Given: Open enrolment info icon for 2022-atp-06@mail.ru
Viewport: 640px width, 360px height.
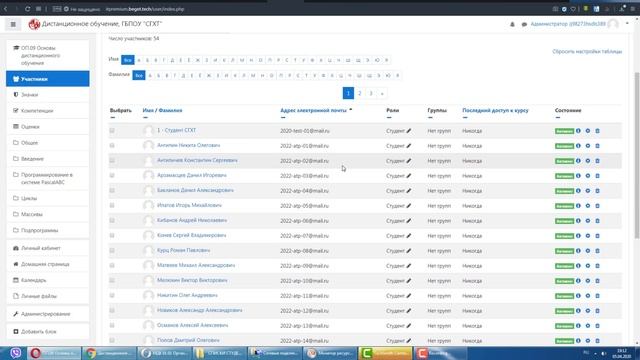Looking at the screenshot, I should (578, 221).
